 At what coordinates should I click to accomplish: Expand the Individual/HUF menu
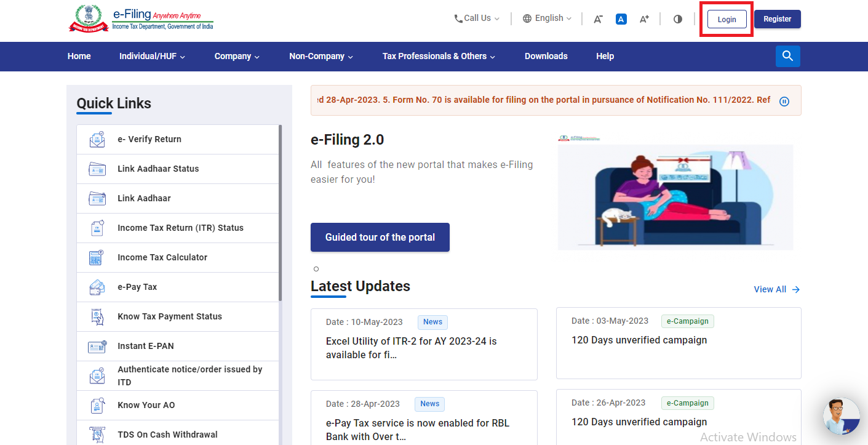[x=152, y=56]
